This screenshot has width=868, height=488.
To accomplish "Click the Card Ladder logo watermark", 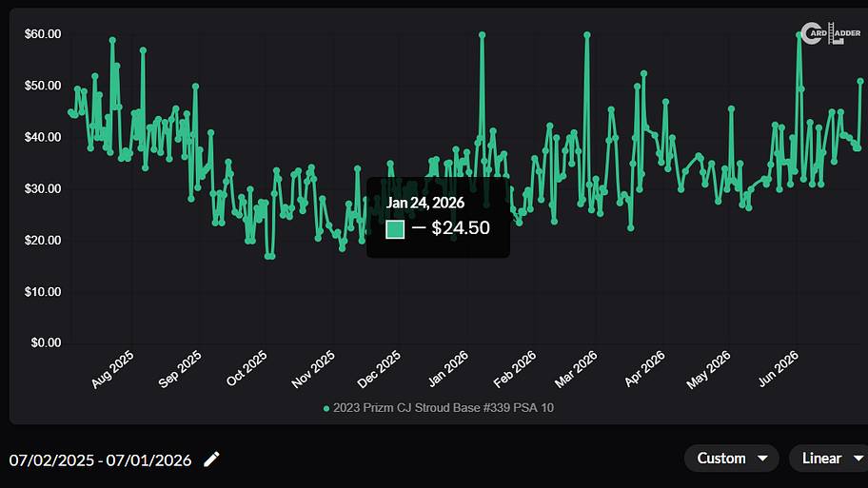I will (830, 33).
